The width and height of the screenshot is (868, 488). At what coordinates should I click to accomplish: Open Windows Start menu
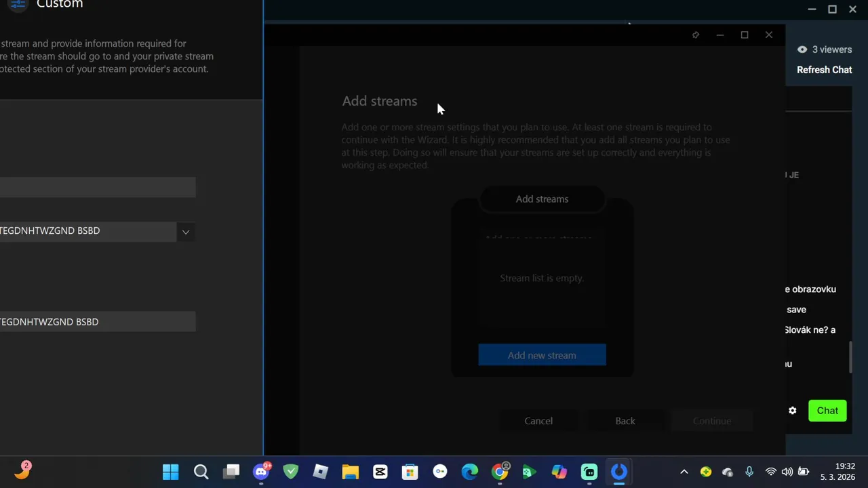[170, 472]
